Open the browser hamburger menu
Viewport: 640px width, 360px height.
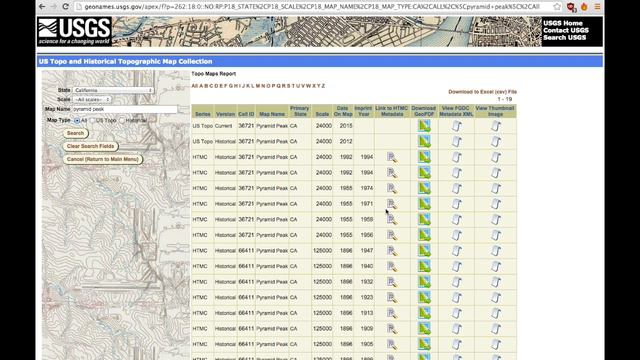tap(598, 7)
